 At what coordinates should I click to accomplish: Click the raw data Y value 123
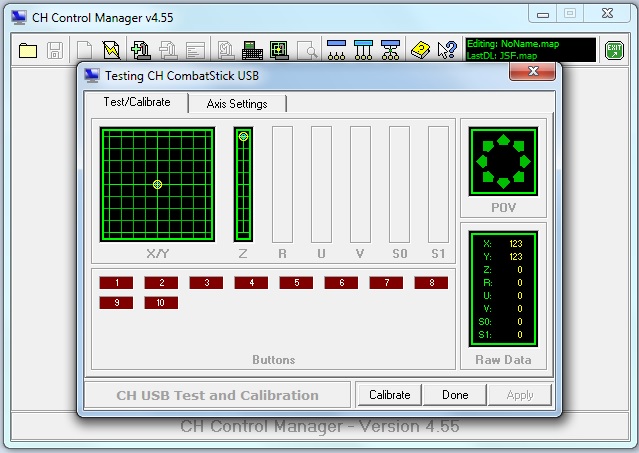(516, 257)
